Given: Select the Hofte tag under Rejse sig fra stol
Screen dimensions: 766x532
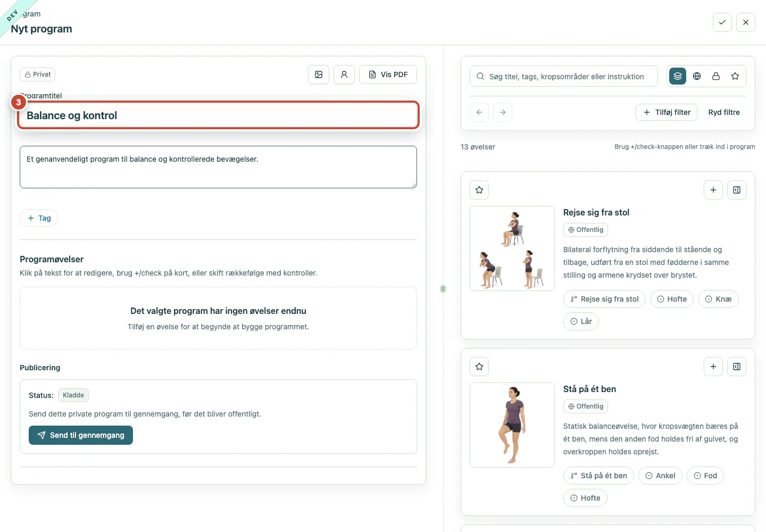Looking at the screenshot, I should 672,299.
